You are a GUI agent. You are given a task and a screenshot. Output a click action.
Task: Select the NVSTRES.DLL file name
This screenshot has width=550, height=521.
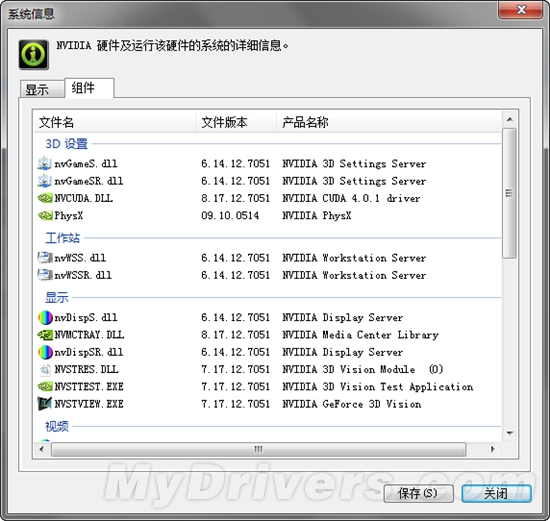coord(87,369)
